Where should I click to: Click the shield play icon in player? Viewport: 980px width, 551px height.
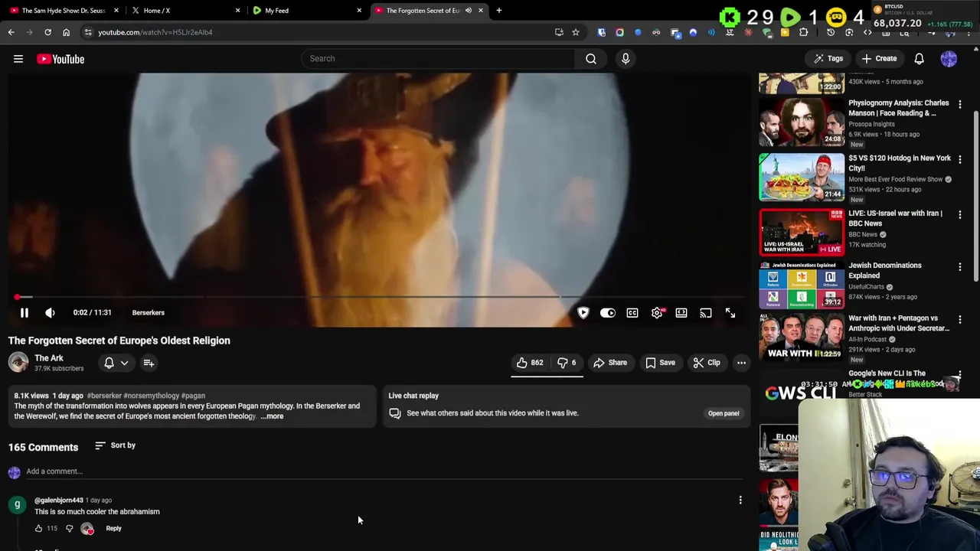[x=583, y=312]
